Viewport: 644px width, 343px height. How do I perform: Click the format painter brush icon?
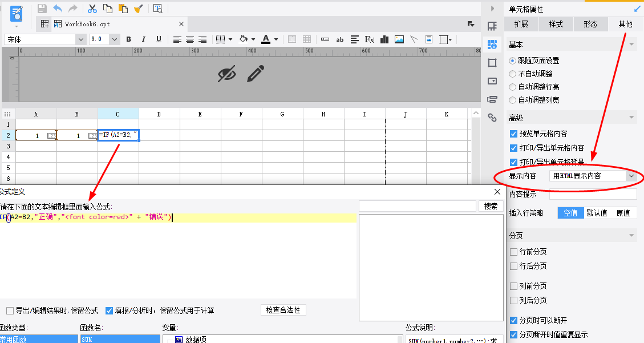pyautogui.click(x=138, y=9)
